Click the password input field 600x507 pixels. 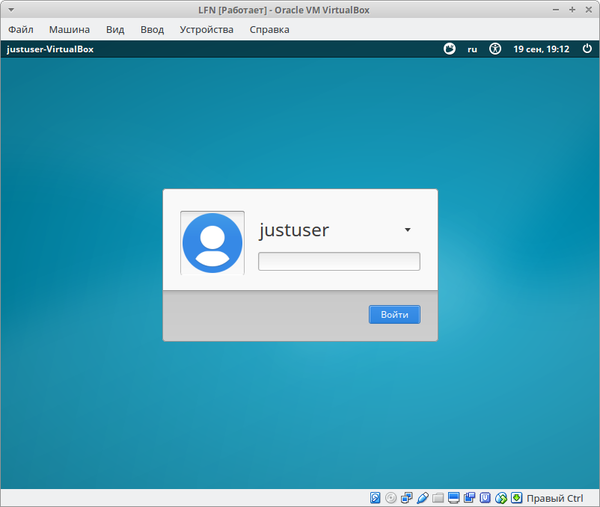pos(339,262)
